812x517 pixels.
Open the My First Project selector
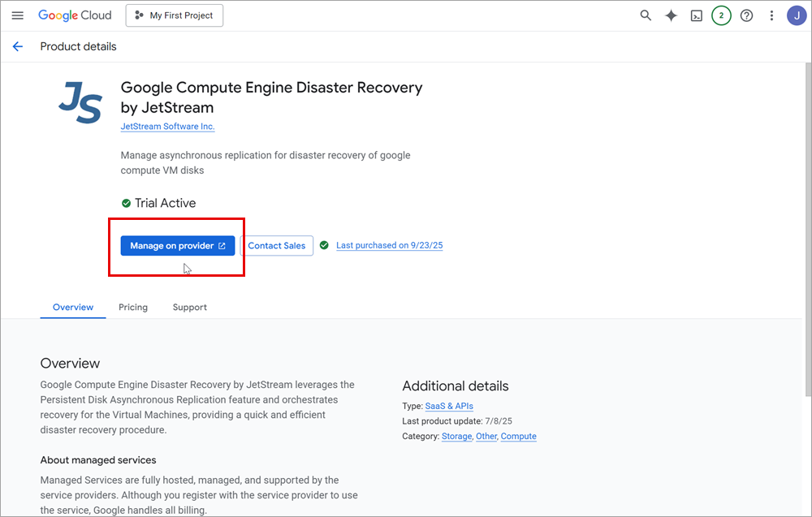(174, 15)
